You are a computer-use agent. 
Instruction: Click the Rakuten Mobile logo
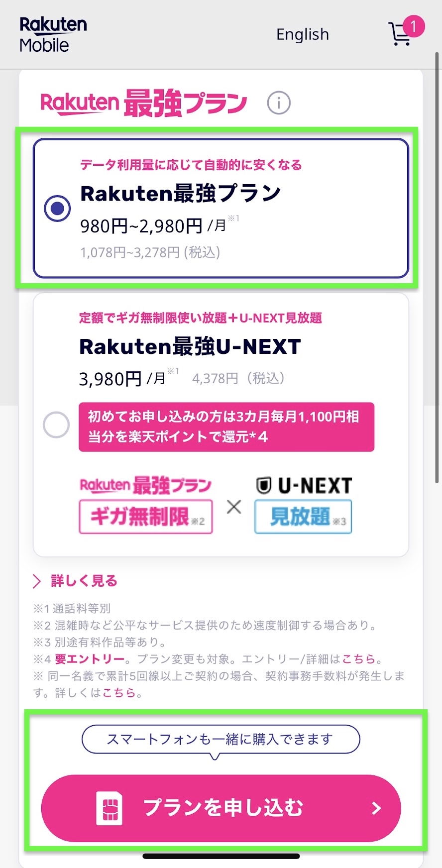53,34
